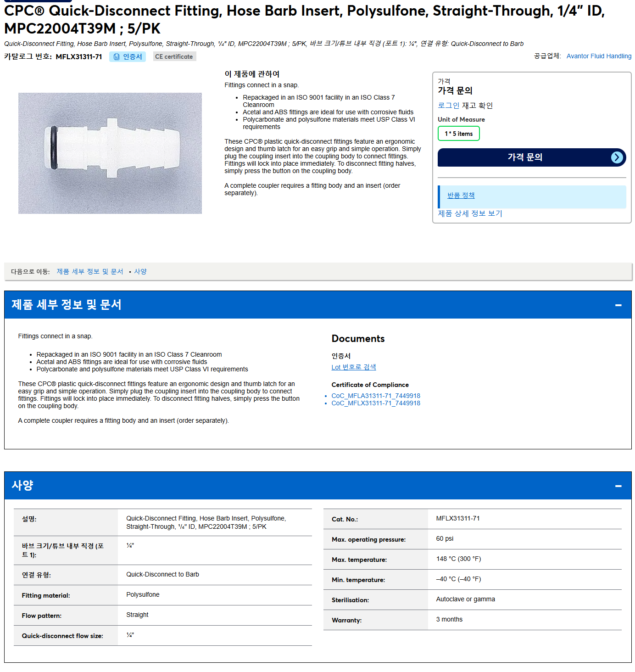635x672 pixels.
Task: Click the 'Polysulfone' fitting material value
Action: tap(143, 594)
